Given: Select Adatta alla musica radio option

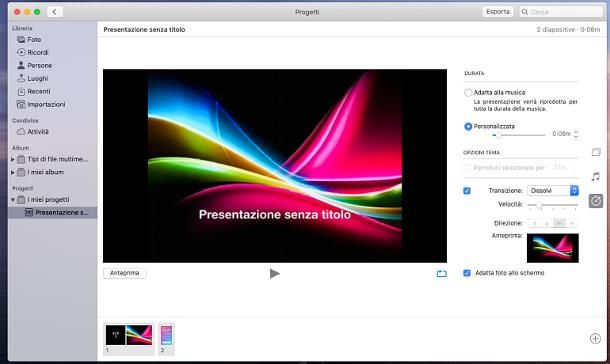Looking at the screenshot, I should (x=468, y=93).
